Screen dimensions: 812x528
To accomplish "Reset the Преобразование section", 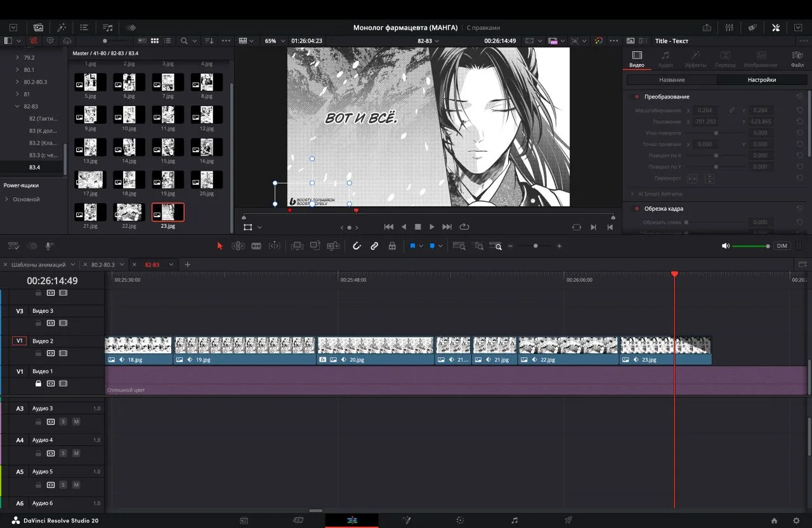I will 800,96.
